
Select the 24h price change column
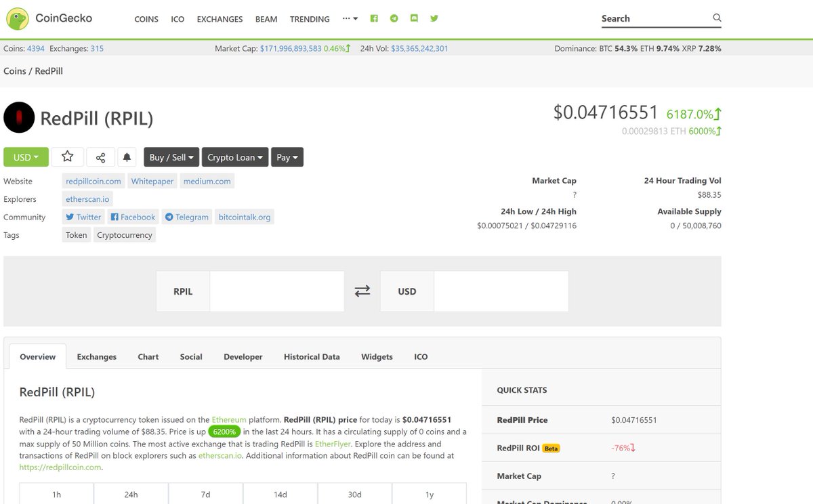[x=131, y=495]
